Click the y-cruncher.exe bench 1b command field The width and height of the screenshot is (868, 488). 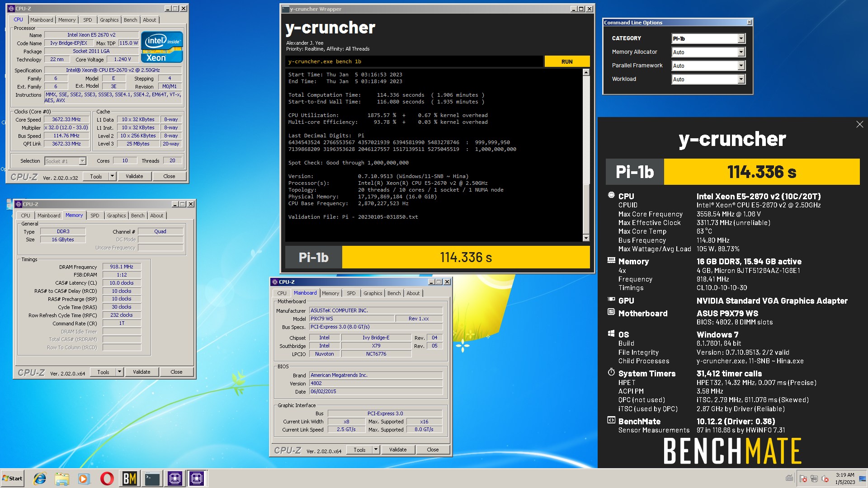(x=414, y=61)
